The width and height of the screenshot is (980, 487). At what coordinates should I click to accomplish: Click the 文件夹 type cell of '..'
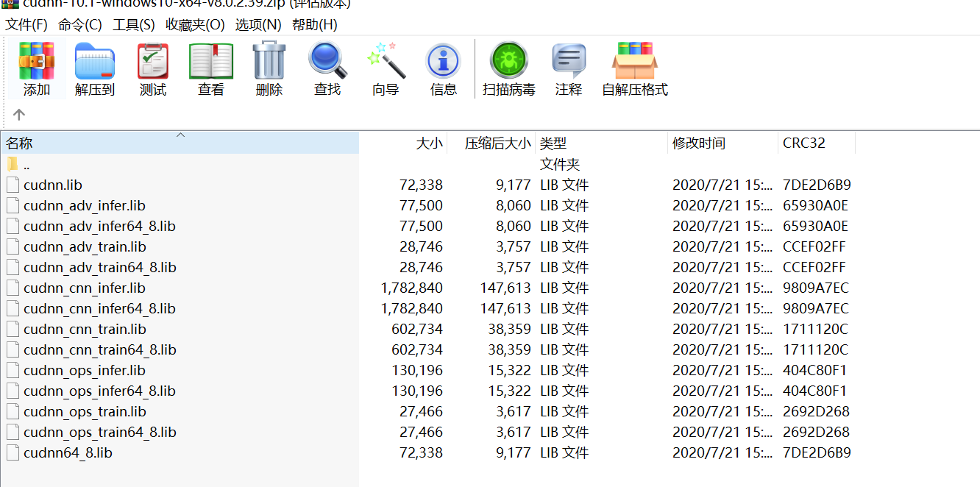560,164
